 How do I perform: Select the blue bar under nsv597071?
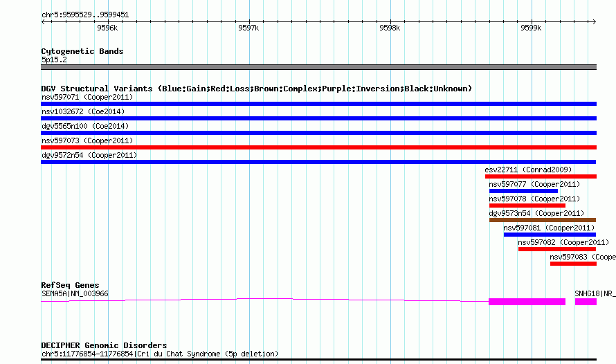click(318, 104)
